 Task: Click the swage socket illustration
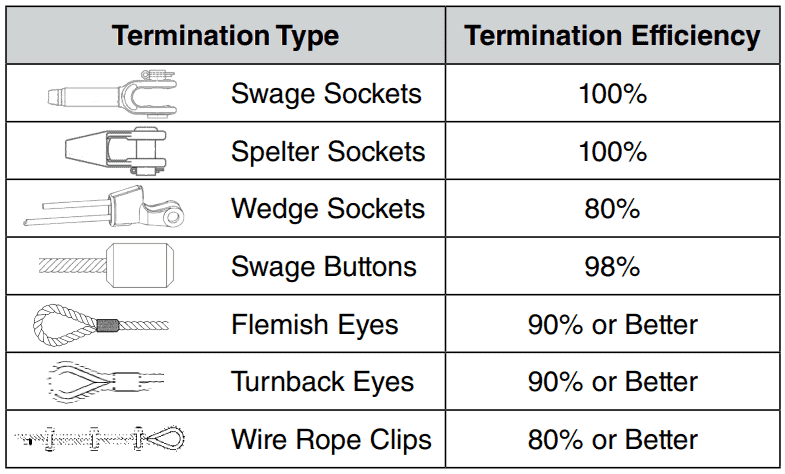112,94
